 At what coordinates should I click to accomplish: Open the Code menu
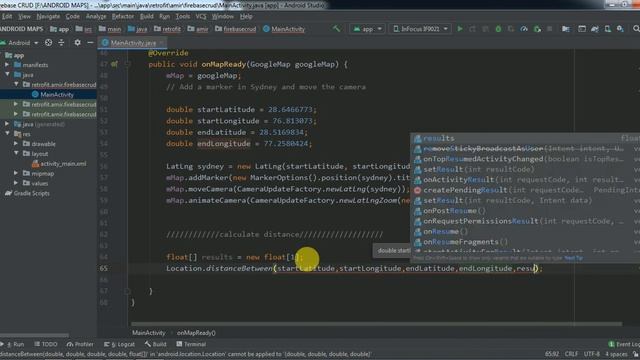[x=73, y=16]
